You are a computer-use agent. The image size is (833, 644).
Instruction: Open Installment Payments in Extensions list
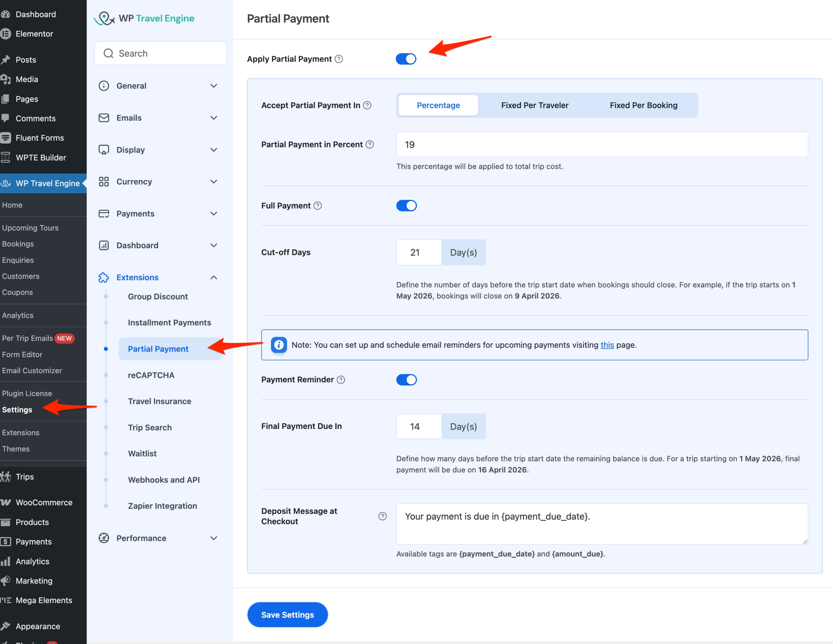pyautogui.click(x=169, y=323)
